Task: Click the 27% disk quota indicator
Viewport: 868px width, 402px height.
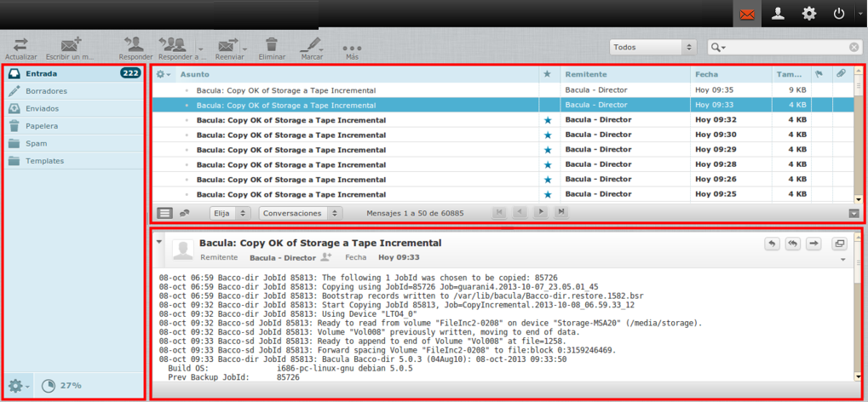Action: (61, 385)
